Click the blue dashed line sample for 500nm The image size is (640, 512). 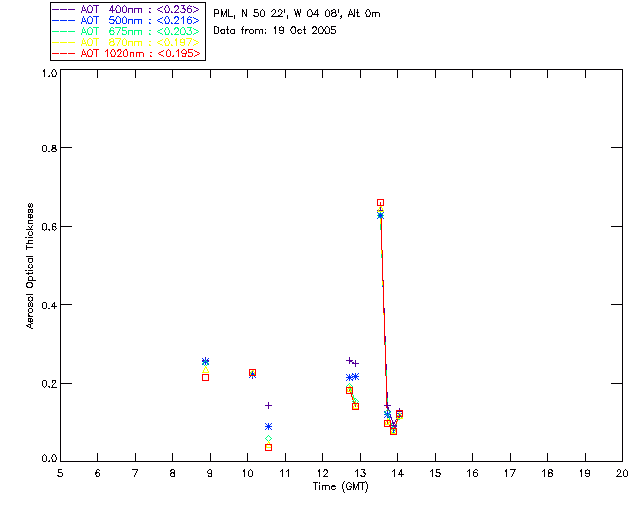[64, 20]
